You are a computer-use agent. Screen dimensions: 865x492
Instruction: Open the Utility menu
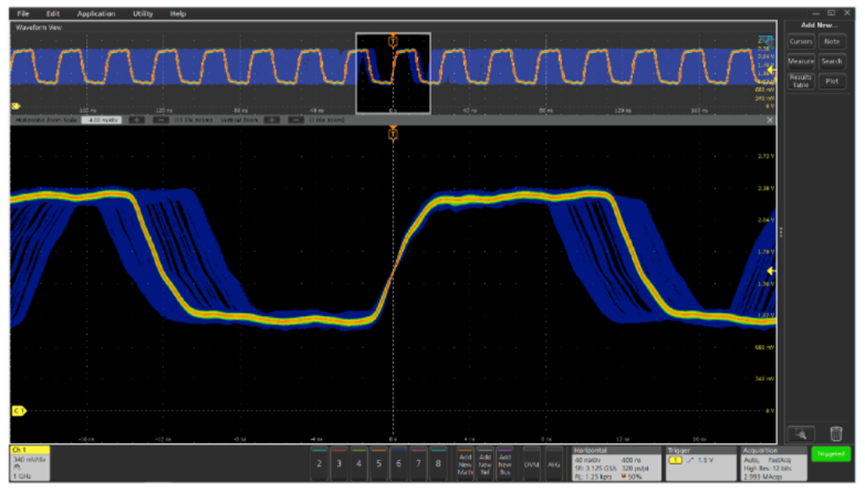pyautogui.click(x=143, y=14)
